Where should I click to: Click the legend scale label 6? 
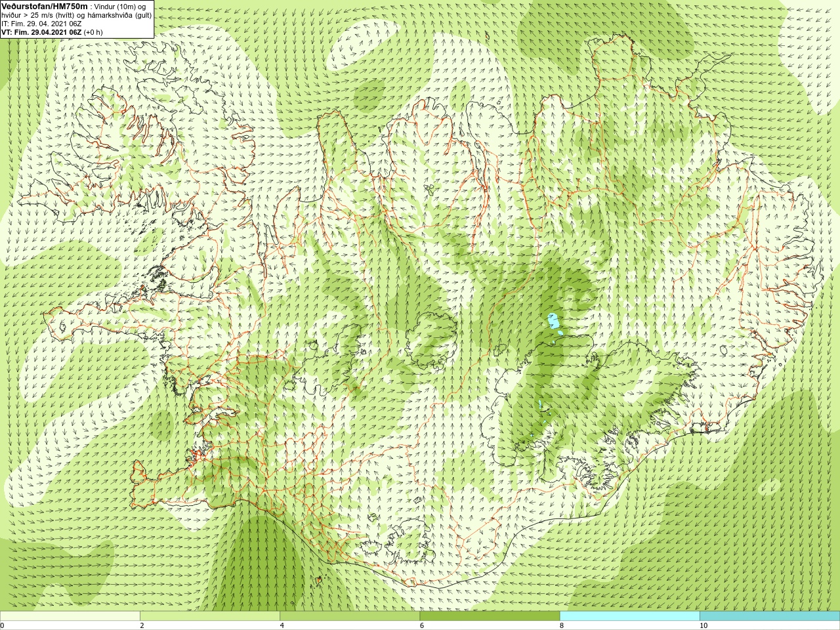coord(421,625)
